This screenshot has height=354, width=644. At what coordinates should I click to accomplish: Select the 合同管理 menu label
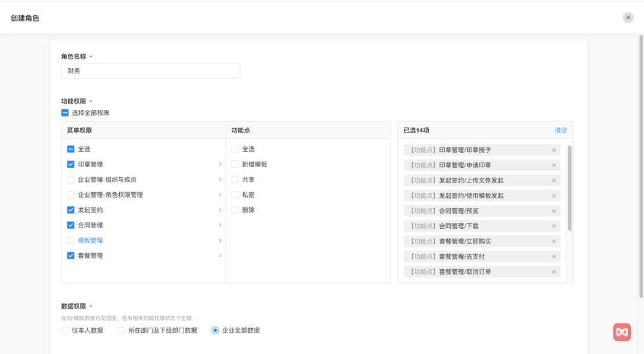click(x=91, y=225)
